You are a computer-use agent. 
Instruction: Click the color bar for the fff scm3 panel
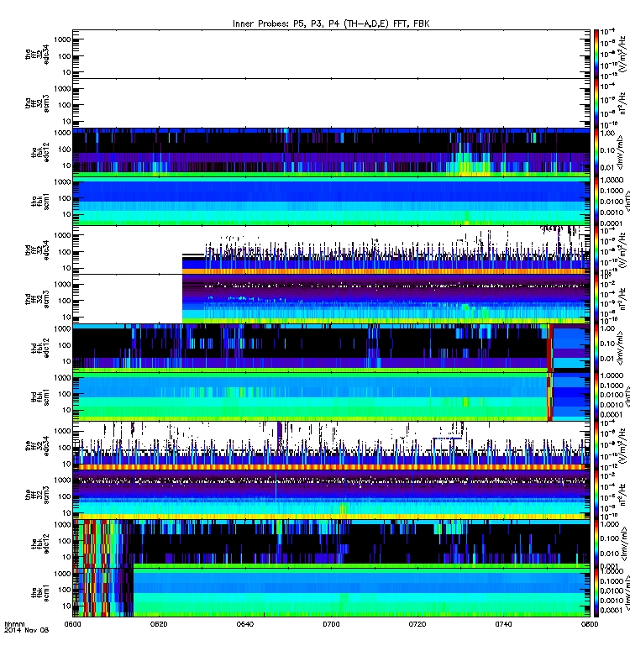(x=596, y=495)
